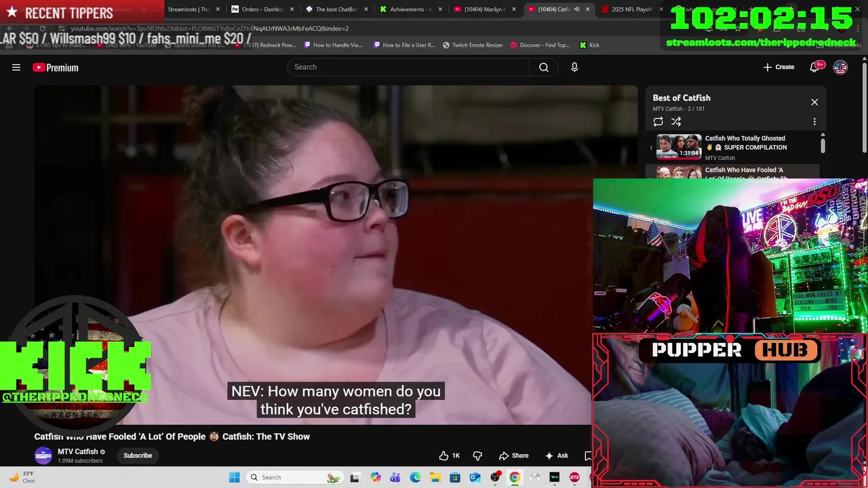Mute the (10404) Catfish tab audio icon
The height and width of the screenshot is (488, 868).
[576, 9]
